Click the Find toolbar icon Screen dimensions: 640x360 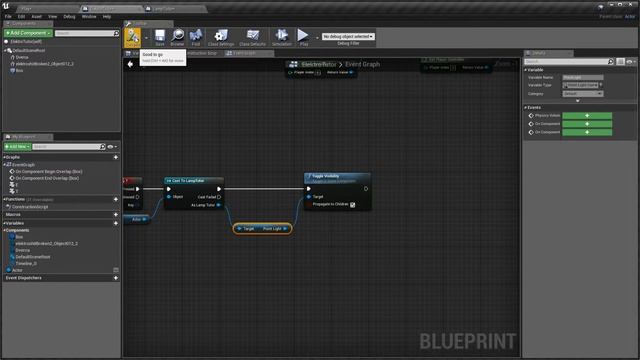(x=196, y=37)
